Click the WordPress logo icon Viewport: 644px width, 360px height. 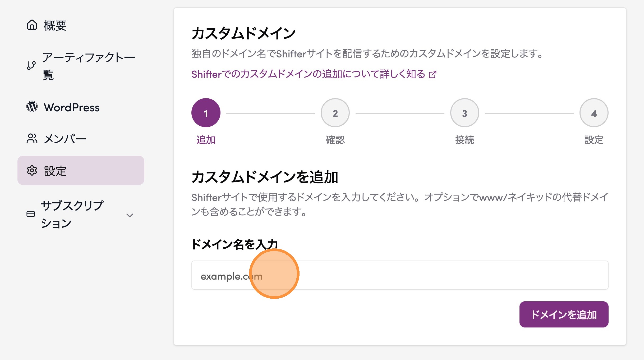pos(32,107)
